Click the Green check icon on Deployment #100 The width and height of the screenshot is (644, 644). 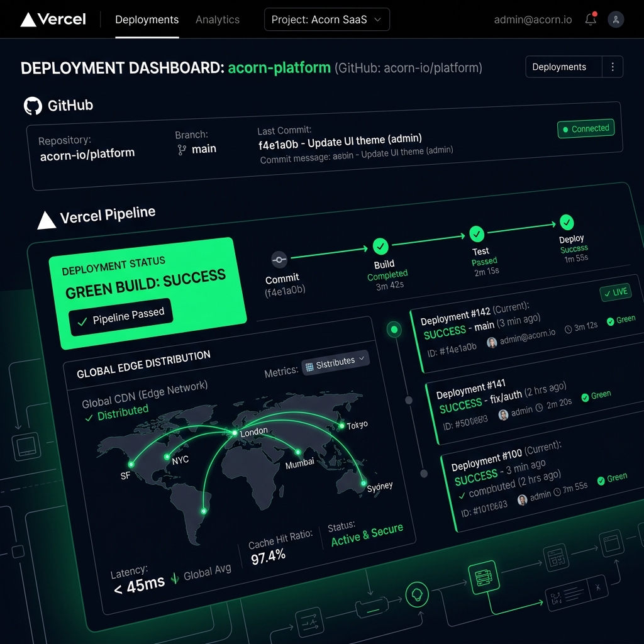click(601, 480)
